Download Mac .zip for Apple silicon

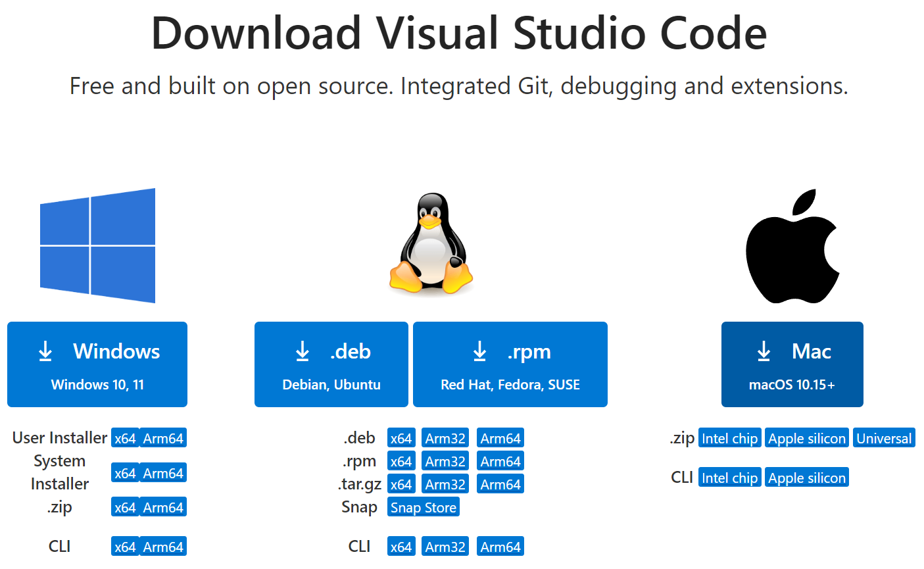807,438
